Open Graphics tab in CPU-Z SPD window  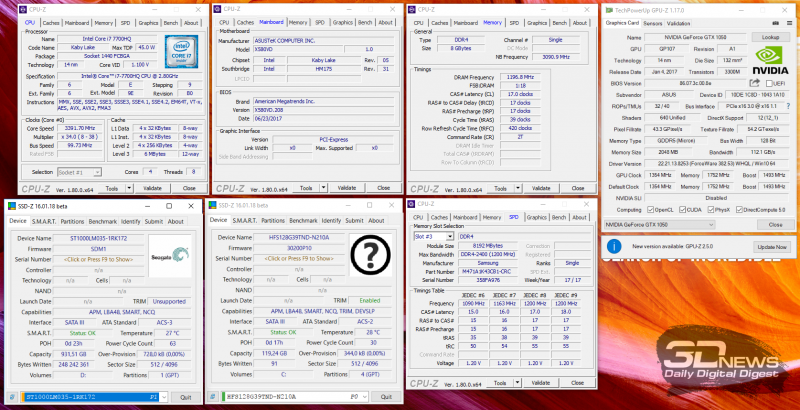click(537, 218)
